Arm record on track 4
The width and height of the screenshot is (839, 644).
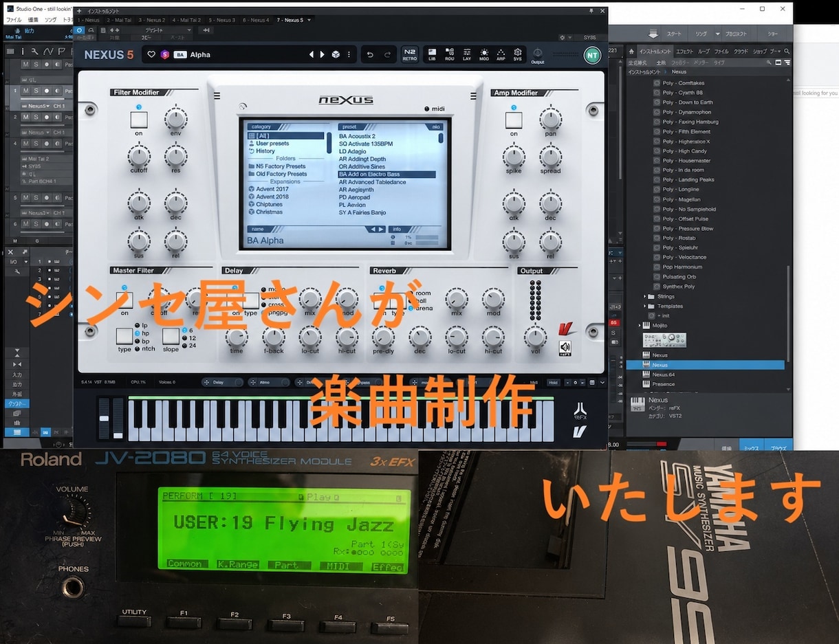coord(46,143)
